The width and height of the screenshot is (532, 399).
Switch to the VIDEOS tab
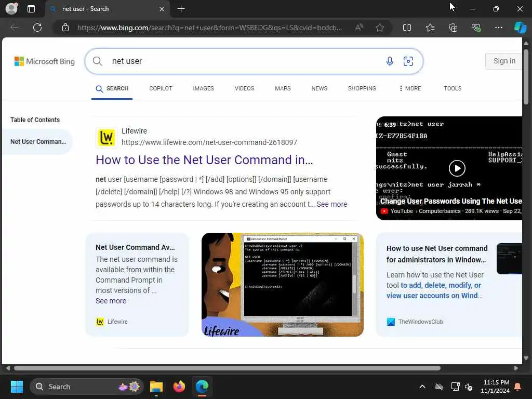pos(244,88)
